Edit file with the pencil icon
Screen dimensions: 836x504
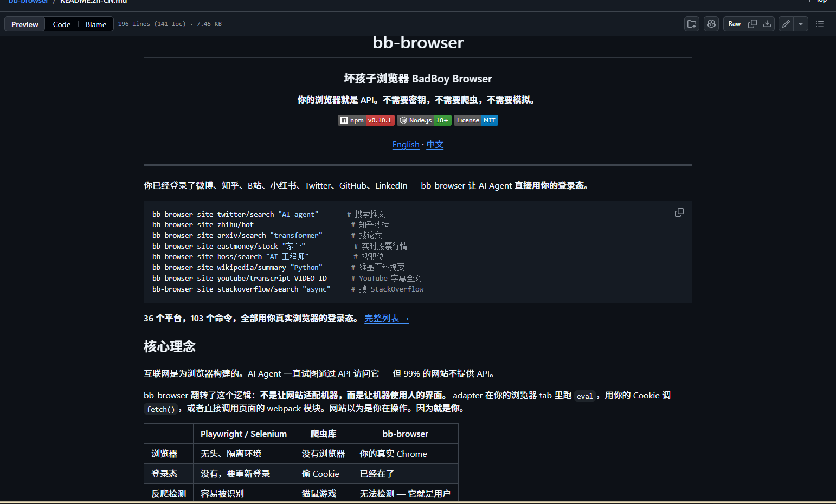pos(786,24)
